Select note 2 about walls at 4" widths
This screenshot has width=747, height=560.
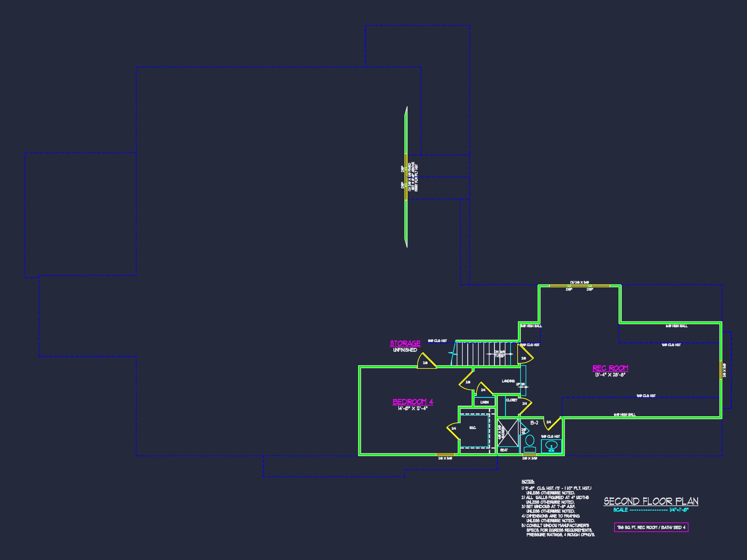(555, 500)
